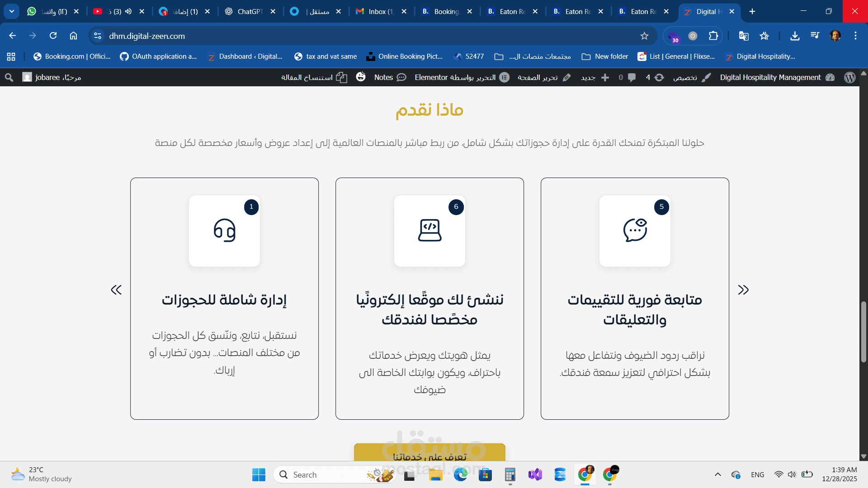The height and width of the screenshot is (488, 868).
Task: Show hidden system tray icons chevron
Action: [717, 474]
